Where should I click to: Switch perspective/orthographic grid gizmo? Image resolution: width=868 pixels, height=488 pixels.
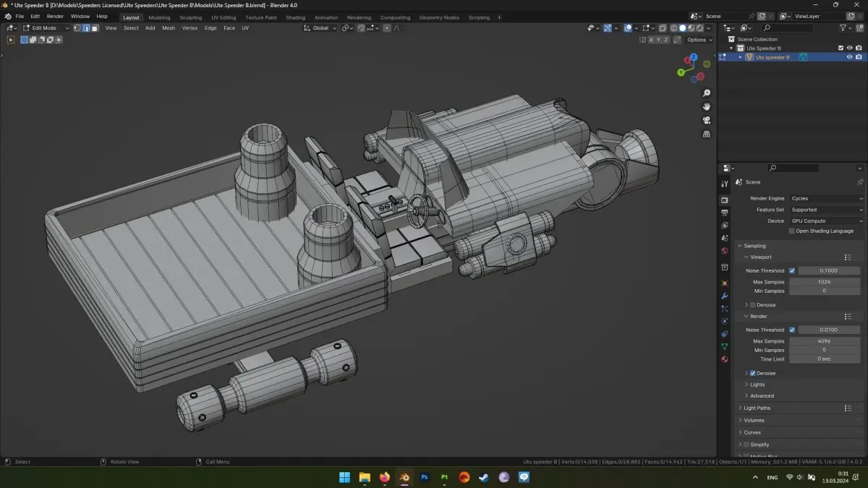tap(707, 134)
